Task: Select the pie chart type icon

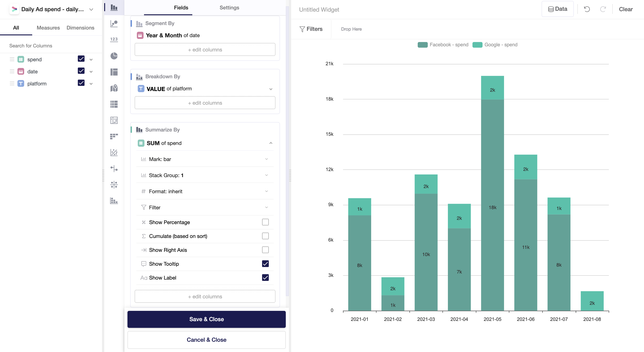Action: click(x=114, y=55)
